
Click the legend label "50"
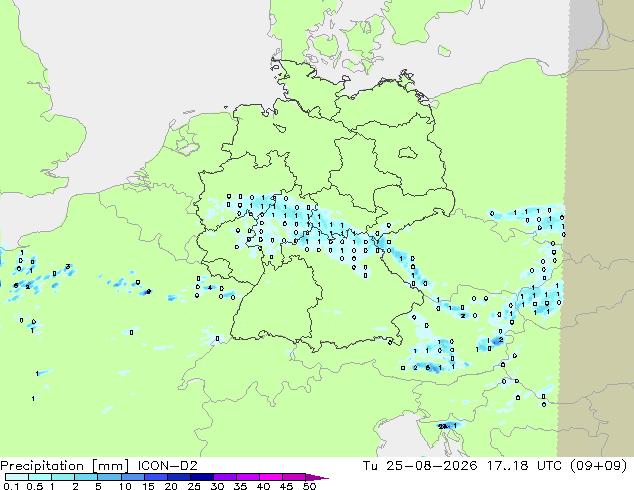tap(309, 486)
